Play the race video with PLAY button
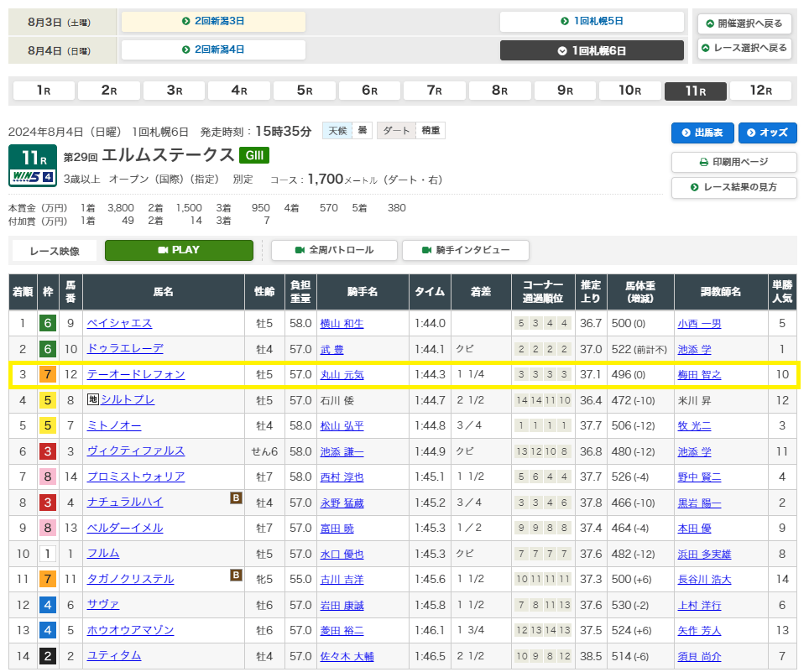The height and width of the screenshot is (672, 809). [x=179, y=250]
